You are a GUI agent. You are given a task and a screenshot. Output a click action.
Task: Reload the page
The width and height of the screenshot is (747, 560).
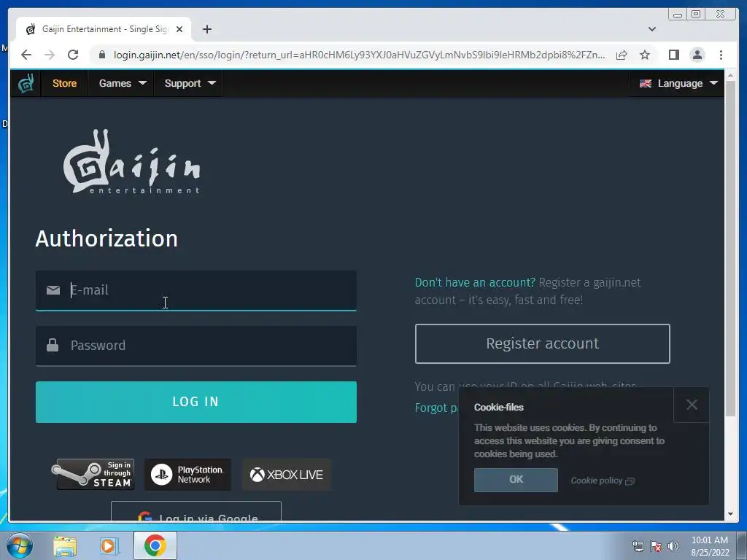pyautogui.click(x=73, y=55)
